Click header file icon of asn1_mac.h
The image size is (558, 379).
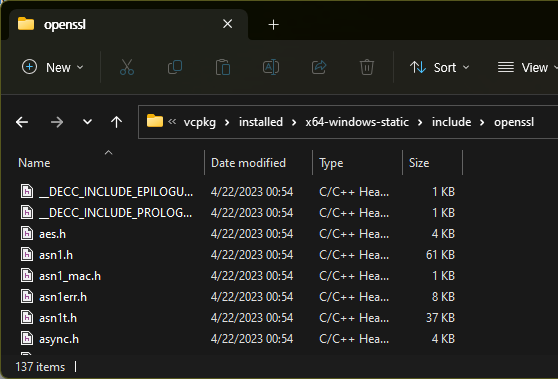tap(27, 275)
